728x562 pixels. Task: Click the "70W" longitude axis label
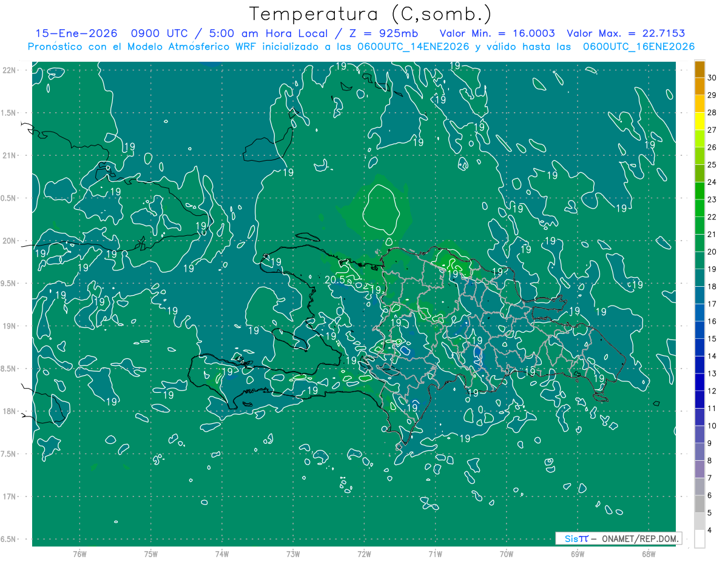point(507,554)
